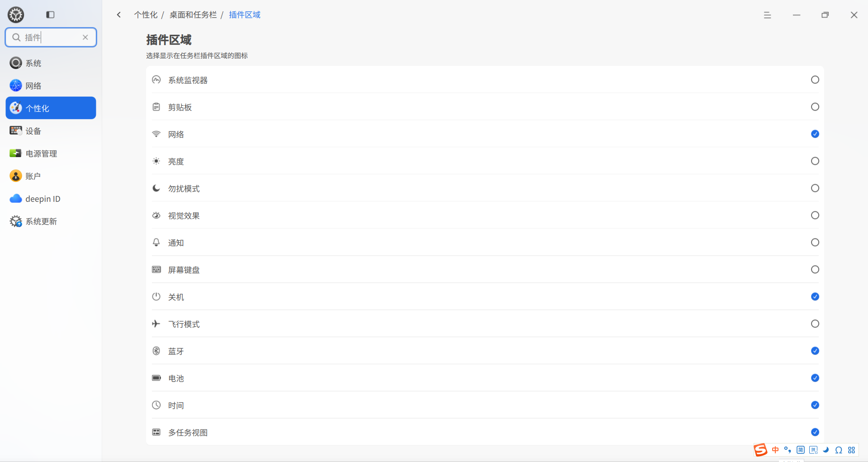Click the airplane icon for 飞行模式
The height and width of the screenshot is (462, 868).
pyautogui.click(x=156, y=324)
